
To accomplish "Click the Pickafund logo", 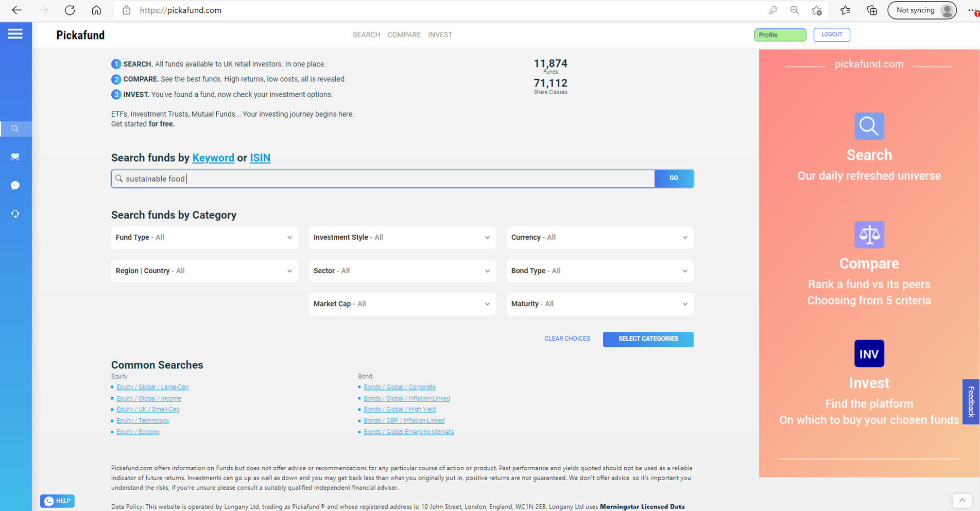I will coord(80,35).
